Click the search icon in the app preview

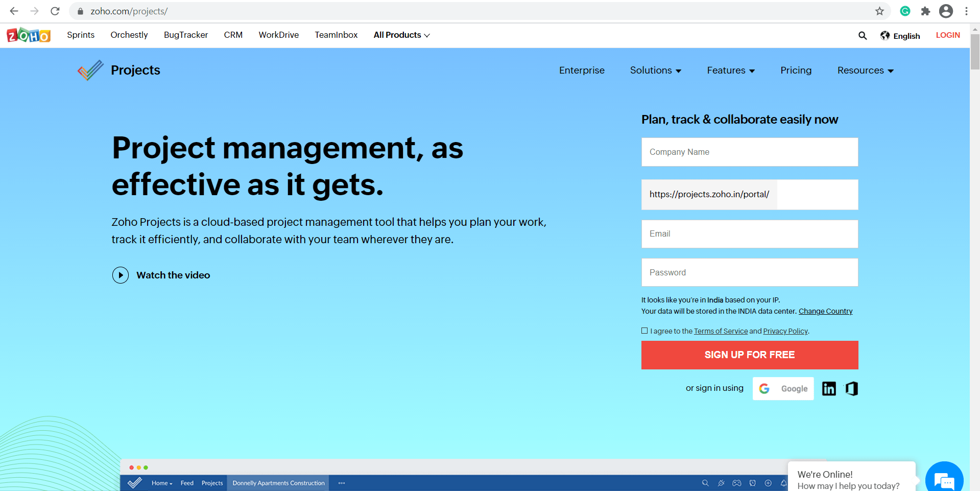point(705,483)
